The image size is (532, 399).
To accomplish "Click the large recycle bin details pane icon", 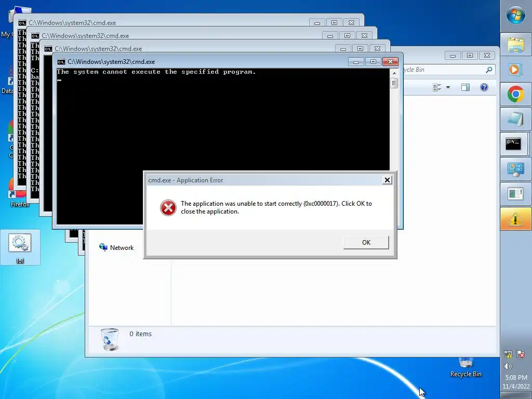I will pos(110,339).
